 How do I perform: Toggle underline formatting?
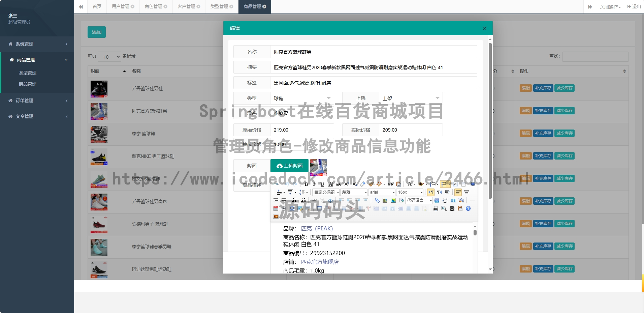pyautogui.click(x=322, y=184)
